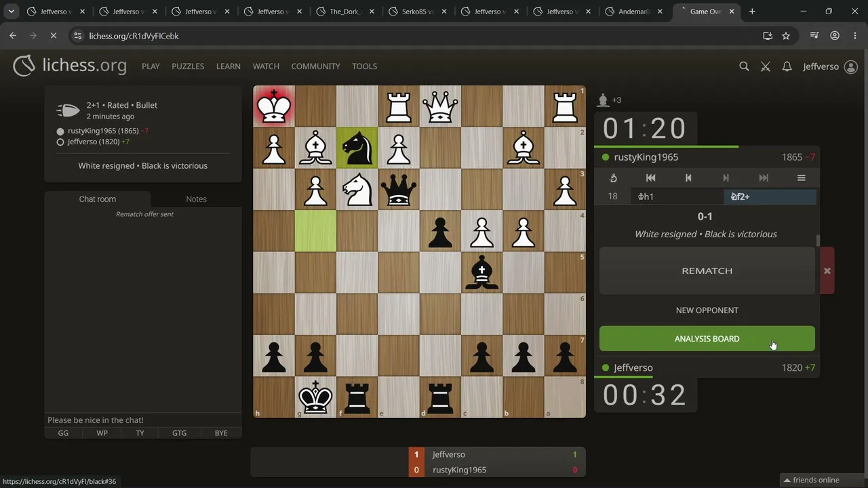Click rustyKing1965 name above the move list
This screenshot has width=868, height=488.
click(646, 157)
